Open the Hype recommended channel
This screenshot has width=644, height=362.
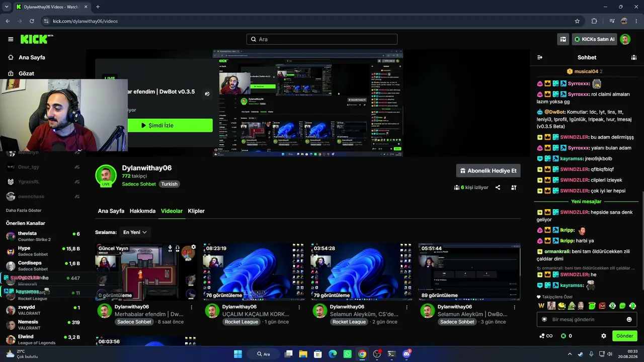(x=43, y=251)
